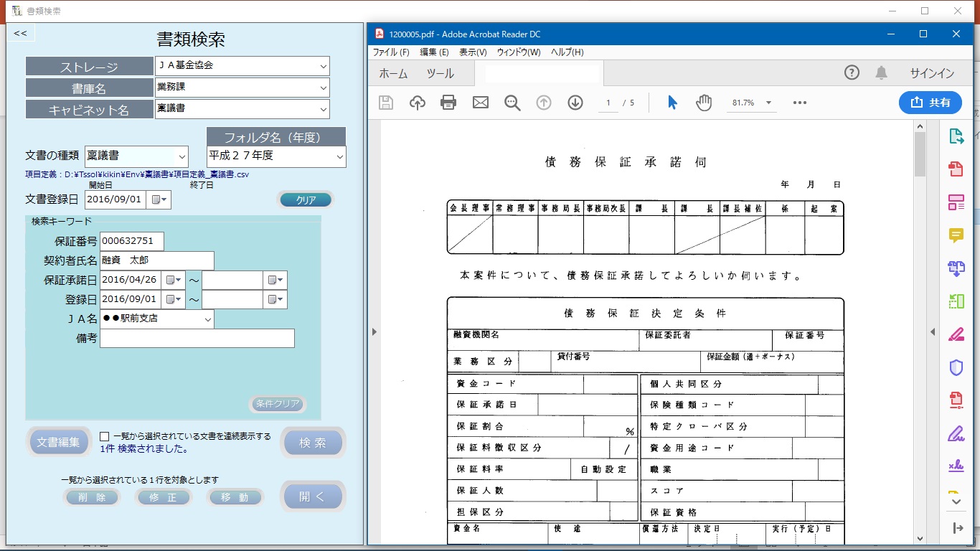980x551 pixels.
Task: Click the 保証番号 input field
Action: [x=132, y=241]
